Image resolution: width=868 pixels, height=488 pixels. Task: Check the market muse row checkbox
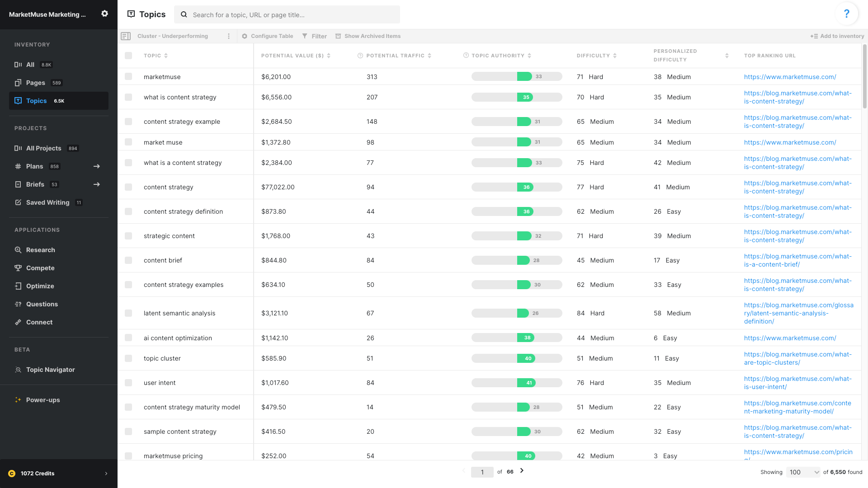pyautogui.click(x=128, y=142)
